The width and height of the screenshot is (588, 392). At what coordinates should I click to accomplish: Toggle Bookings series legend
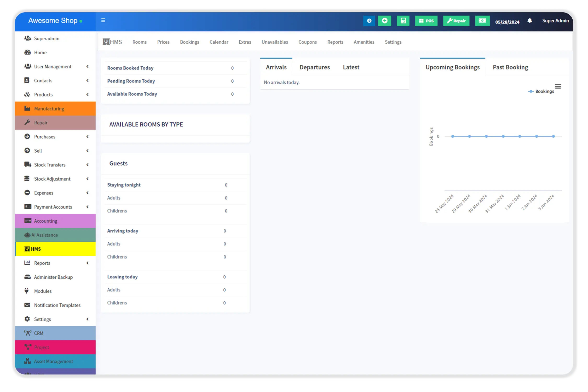(x=541, y=91)
